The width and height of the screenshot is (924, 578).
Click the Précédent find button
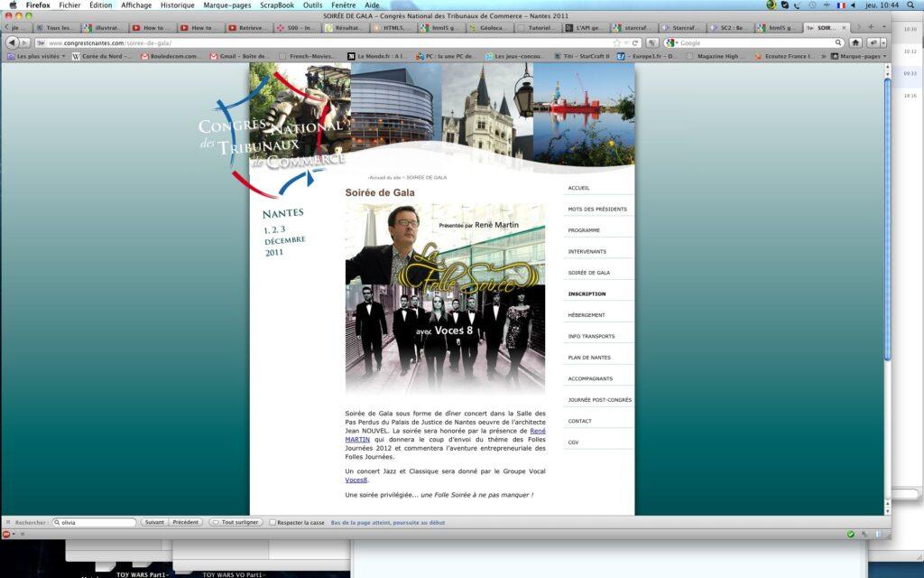186,523
